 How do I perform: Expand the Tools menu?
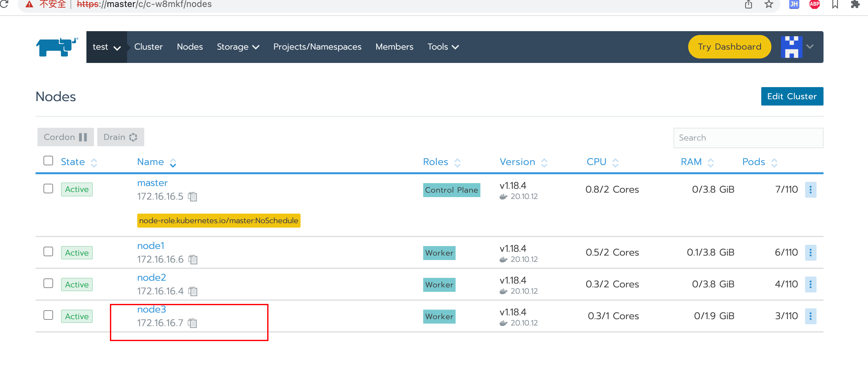pyautogui.click(x=443, y=47)
